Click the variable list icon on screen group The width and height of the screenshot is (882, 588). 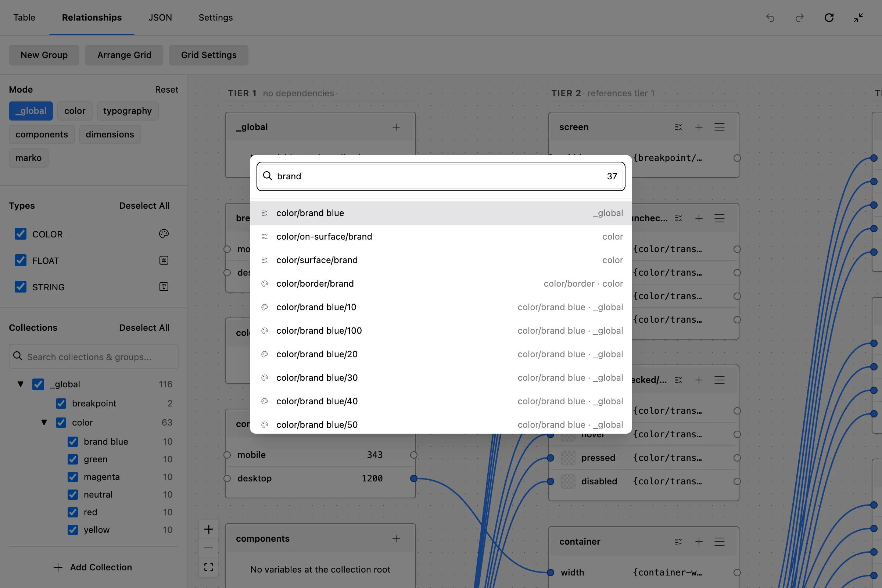click(678, 127)
